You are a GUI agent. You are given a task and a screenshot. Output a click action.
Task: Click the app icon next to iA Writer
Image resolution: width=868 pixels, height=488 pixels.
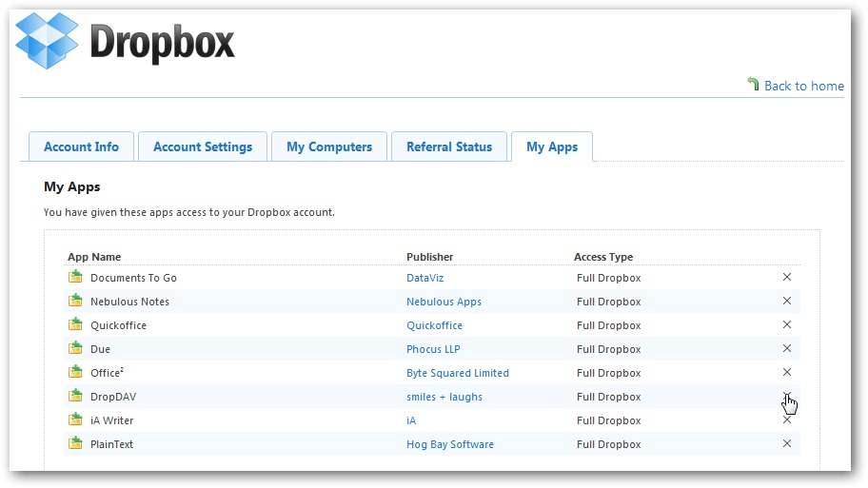75,420
